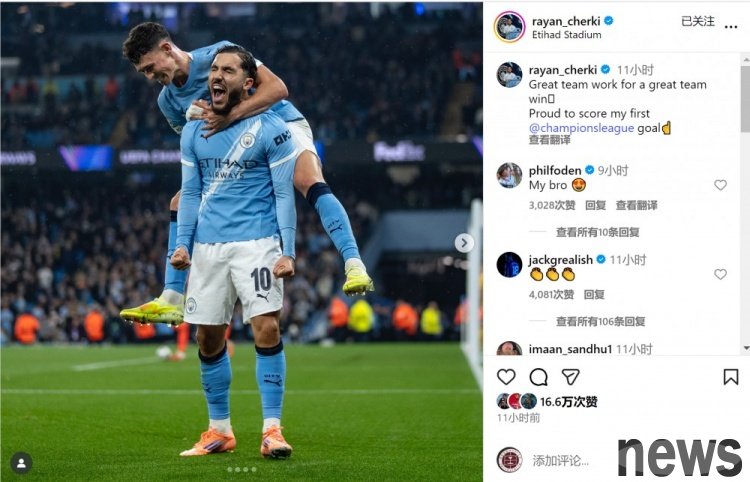Reply to philfoden's comment

tap(596, 205)
